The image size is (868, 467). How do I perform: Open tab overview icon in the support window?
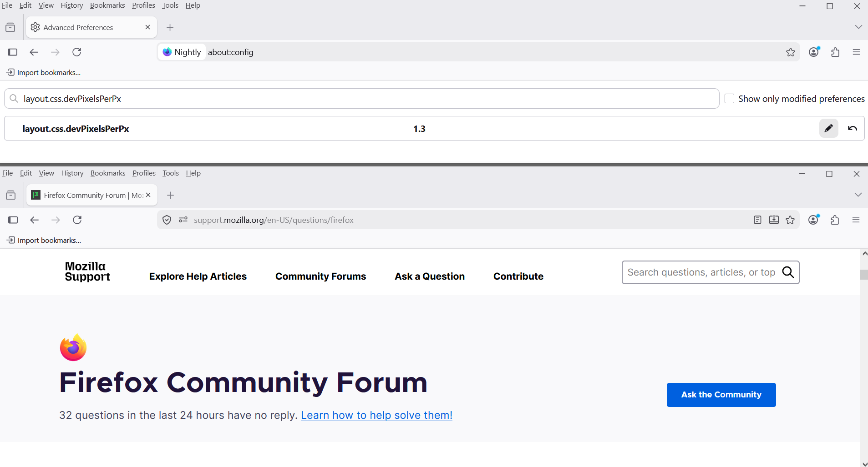pos(11,195)
